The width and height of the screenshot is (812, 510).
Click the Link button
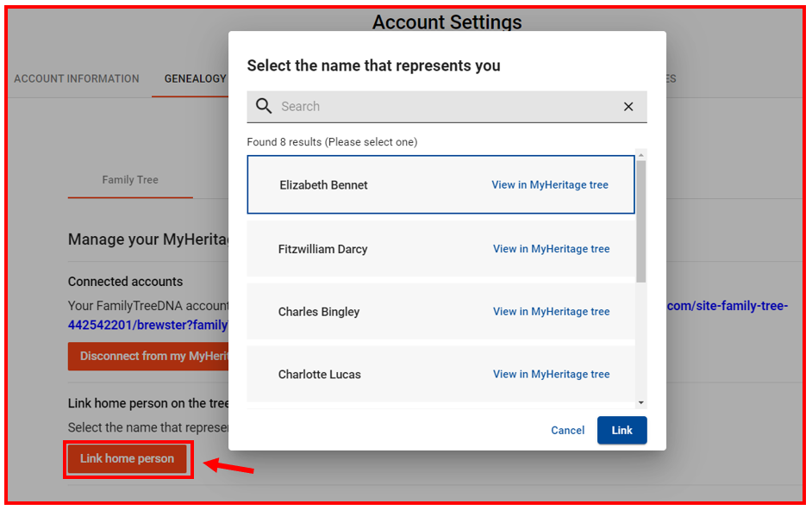(622, 430)
